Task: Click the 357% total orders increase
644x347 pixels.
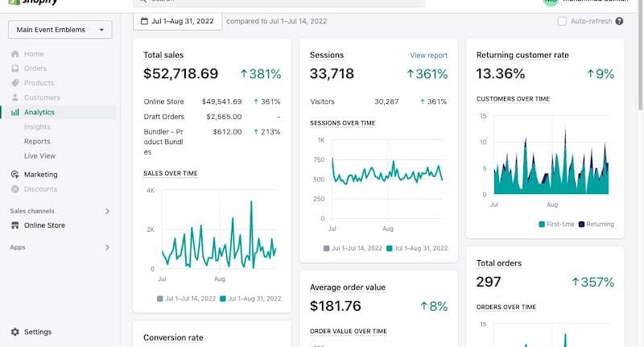Action: coord(593,282)
